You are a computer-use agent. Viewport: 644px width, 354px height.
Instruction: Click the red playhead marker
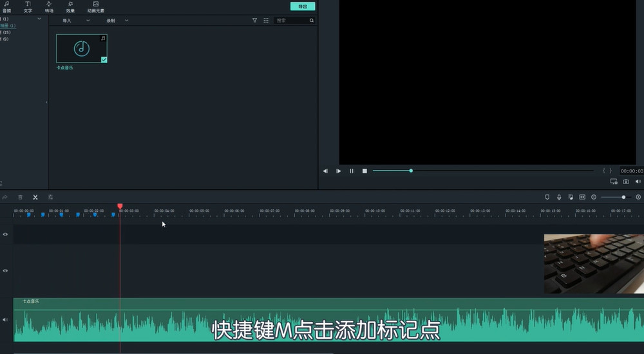point(120,206)
